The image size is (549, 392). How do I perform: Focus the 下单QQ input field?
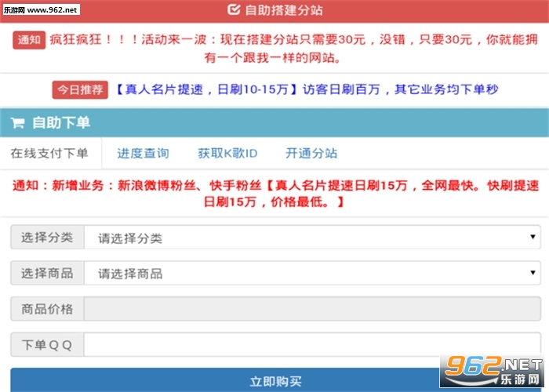click(312, 344)
